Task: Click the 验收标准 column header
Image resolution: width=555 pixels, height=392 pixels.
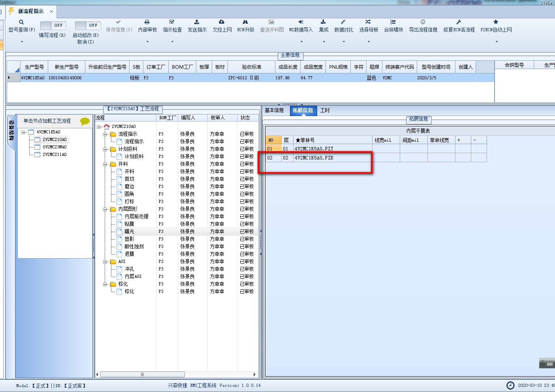Action: pyautogui.click(x=251, y=67)
